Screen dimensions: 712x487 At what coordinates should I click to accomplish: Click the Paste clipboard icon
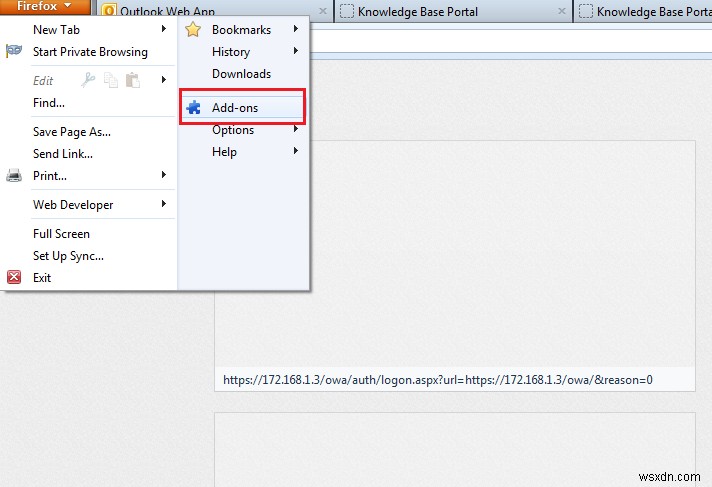[x=133, y=80]
